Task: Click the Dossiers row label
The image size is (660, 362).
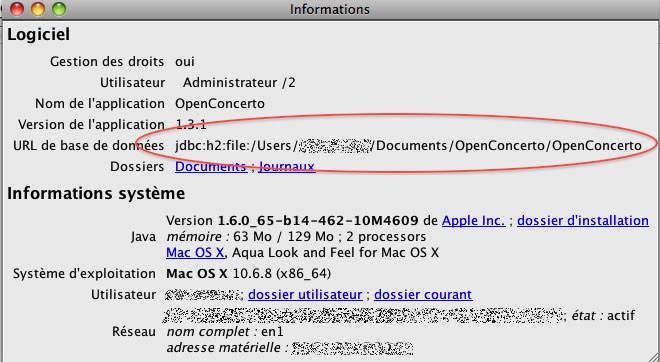Action: point(137,167)
